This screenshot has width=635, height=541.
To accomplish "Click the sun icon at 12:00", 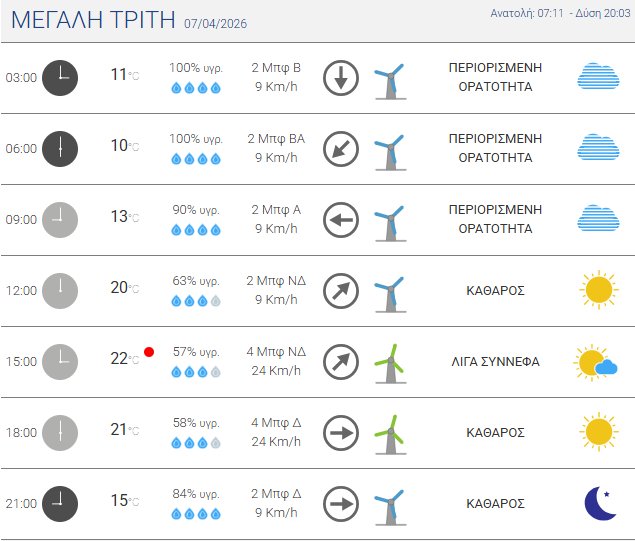I will [x=598, y=290].
